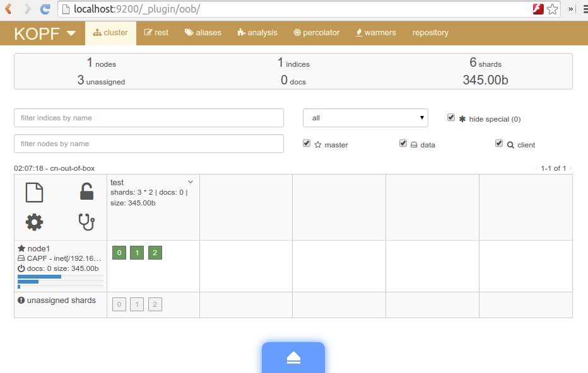Screen dimensions: 588x373
Task: Go to the repository section
Action: (x=430, y=33)
